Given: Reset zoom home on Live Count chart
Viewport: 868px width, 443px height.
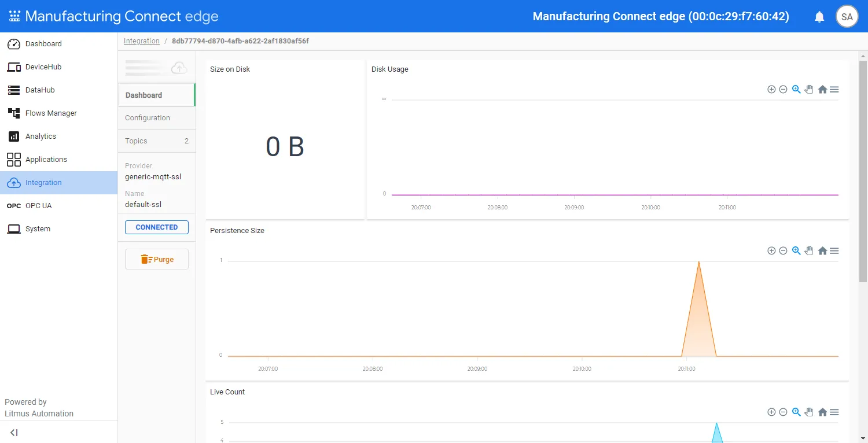Looking at the screenshot, I should [822, 412].
